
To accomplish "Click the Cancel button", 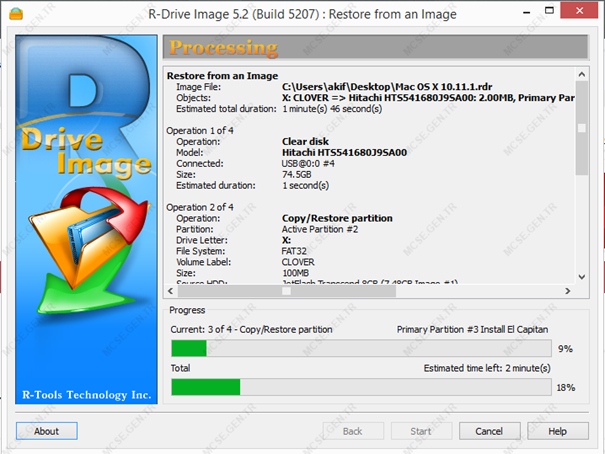I will pos(489,431).
